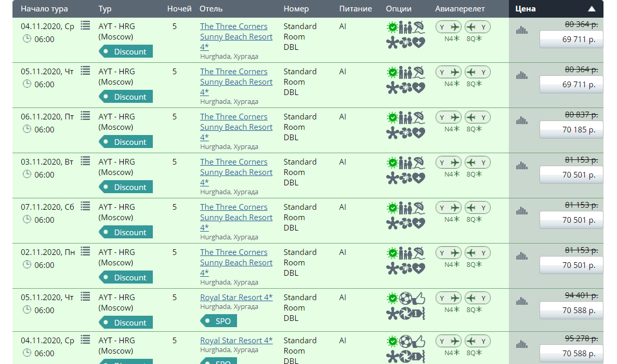
Task: Open tour details list icon for 03.11.2020 row
Action: (x=85, y=161)
